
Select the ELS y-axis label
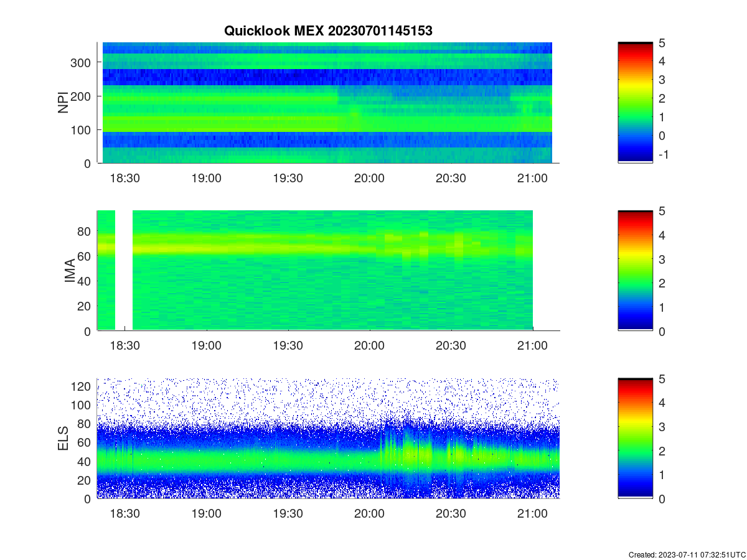(x=63, y=439)
